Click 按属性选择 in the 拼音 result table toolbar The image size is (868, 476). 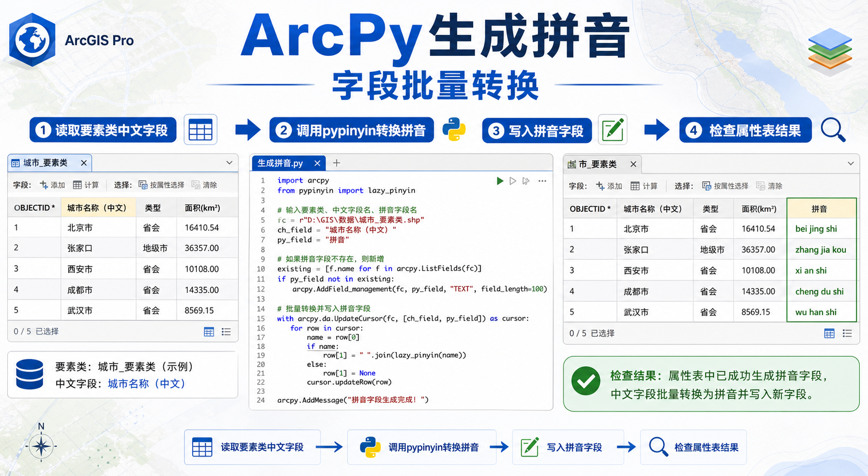pos(725,186)
